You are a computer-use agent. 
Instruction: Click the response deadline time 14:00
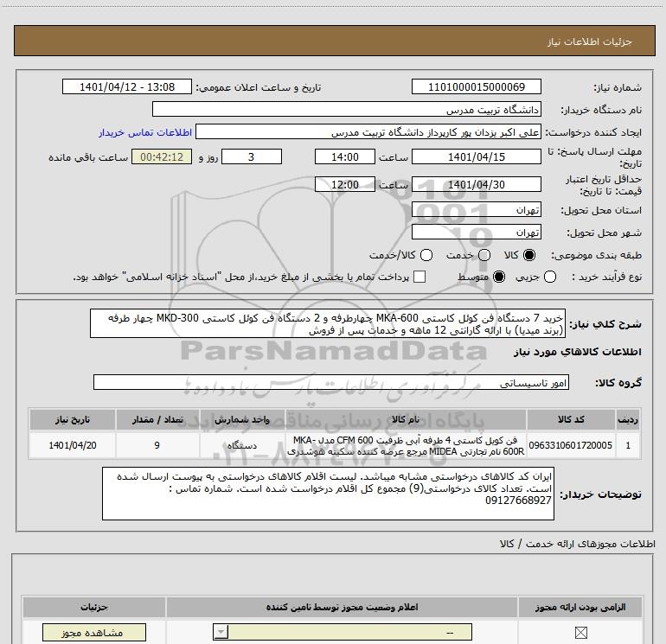tap(345, 156)
